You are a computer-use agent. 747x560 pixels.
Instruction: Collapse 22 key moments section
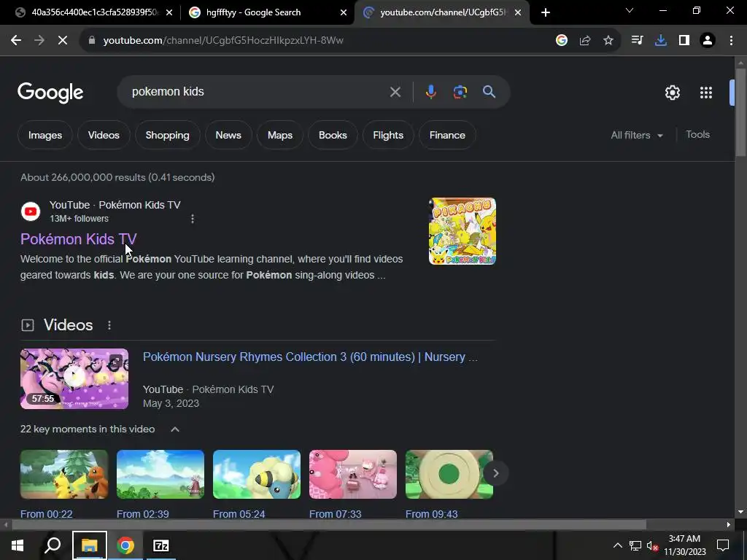point(175,429)
